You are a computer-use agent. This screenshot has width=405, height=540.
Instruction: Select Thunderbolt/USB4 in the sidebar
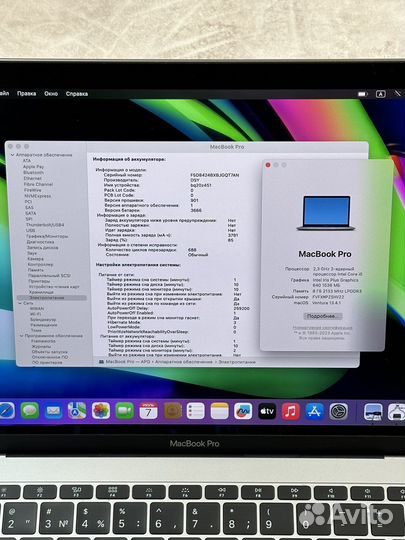tap(45, 225)
